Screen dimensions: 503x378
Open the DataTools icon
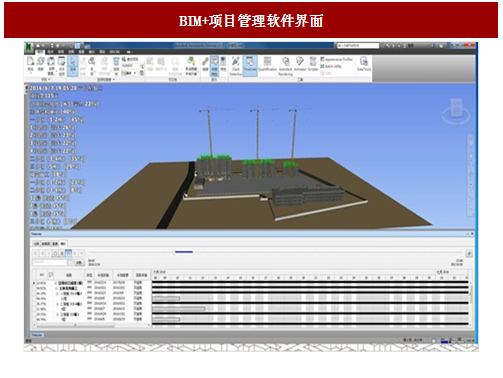(364, 64)
